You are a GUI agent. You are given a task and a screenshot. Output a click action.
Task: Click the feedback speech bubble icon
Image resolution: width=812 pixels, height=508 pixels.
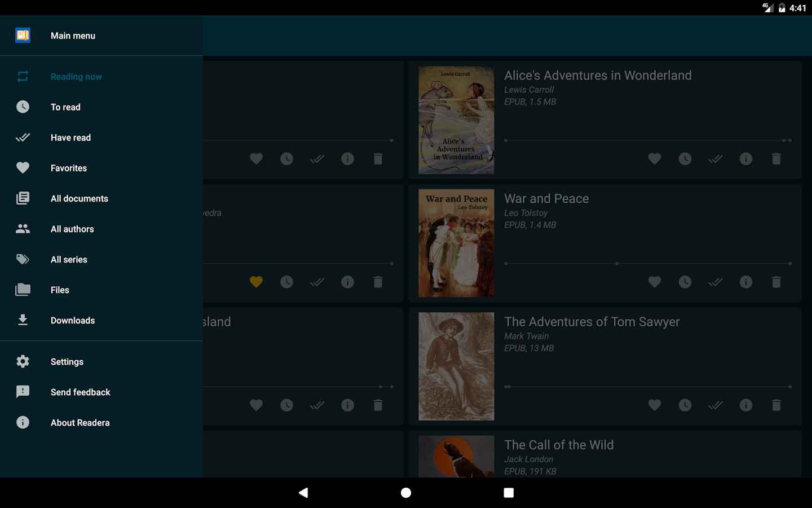point(23,392)
